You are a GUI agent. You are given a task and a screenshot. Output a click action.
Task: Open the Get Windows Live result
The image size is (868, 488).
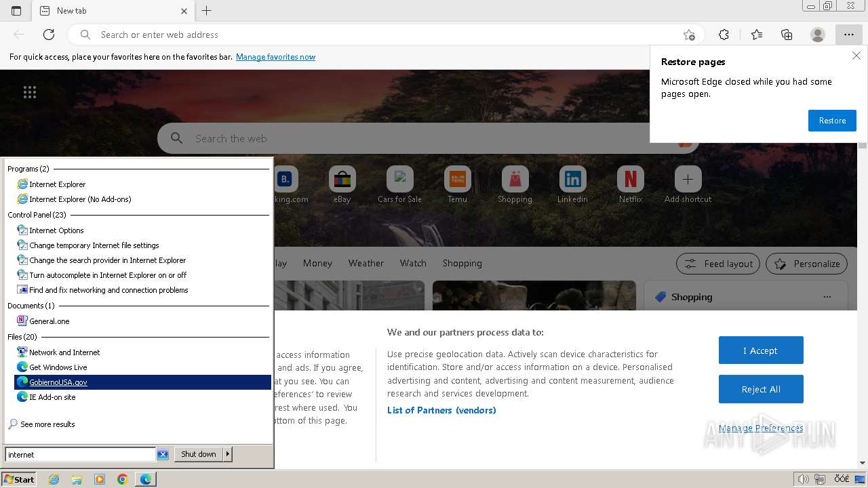(142, 367)
